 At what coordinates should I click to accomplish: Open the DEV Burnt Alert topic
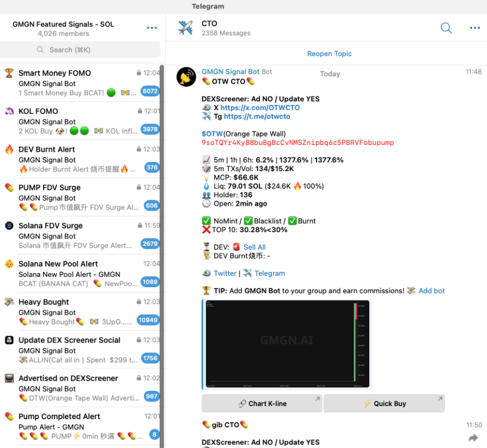point(82,159)
